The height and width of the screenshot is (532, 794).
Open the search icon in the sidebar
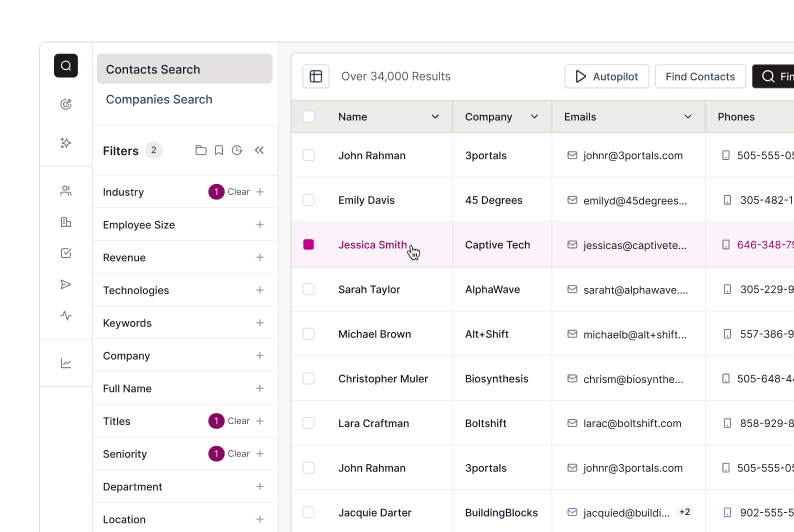click(x=66, y=66)
